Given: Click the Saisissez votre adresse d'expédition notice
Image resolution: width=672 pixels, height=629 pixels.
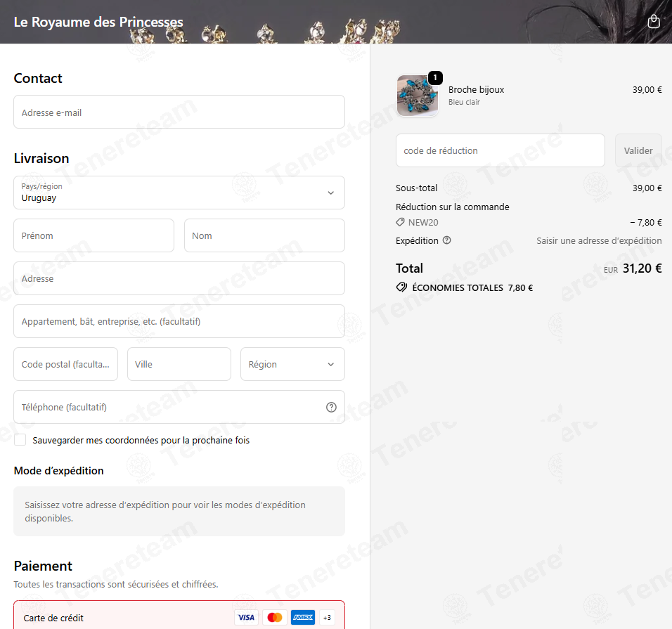Looking at the screenshot, I should point(179,511).
